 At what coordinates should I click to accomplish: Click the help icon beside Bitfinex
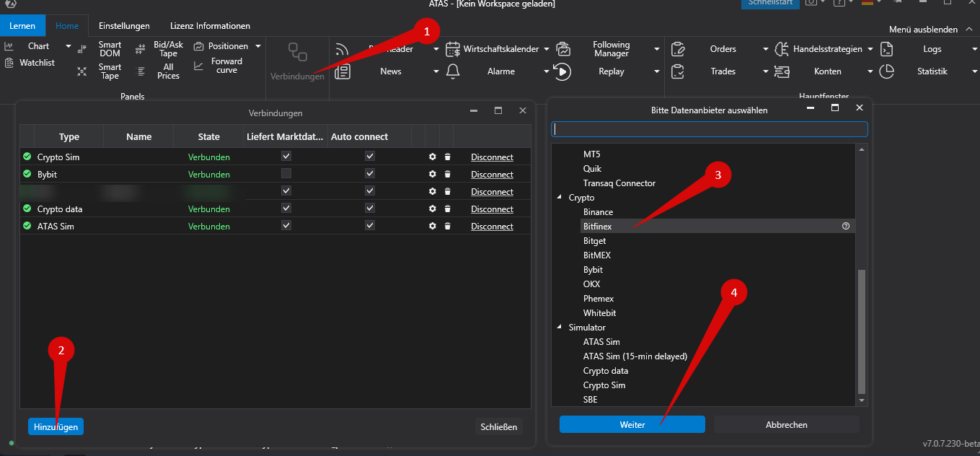pos(846,226)
